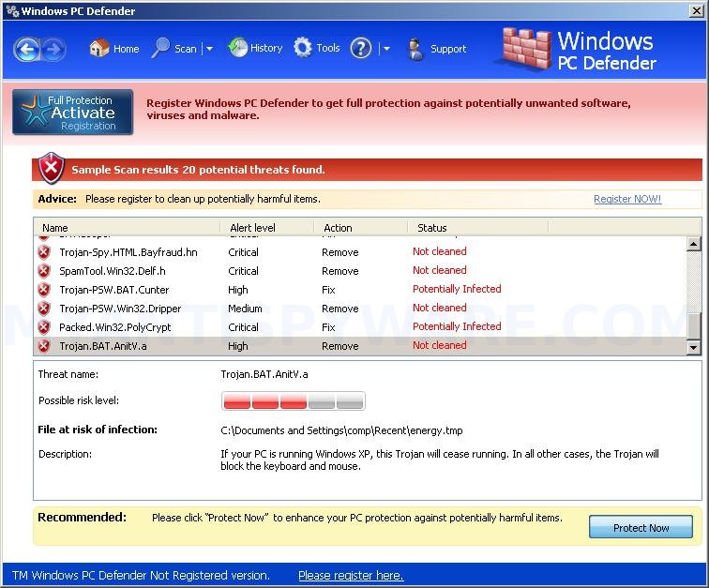The height and width of the screenshot is (588, 709).
Task: Open the History toolbar label
Action: click(266, 48)
